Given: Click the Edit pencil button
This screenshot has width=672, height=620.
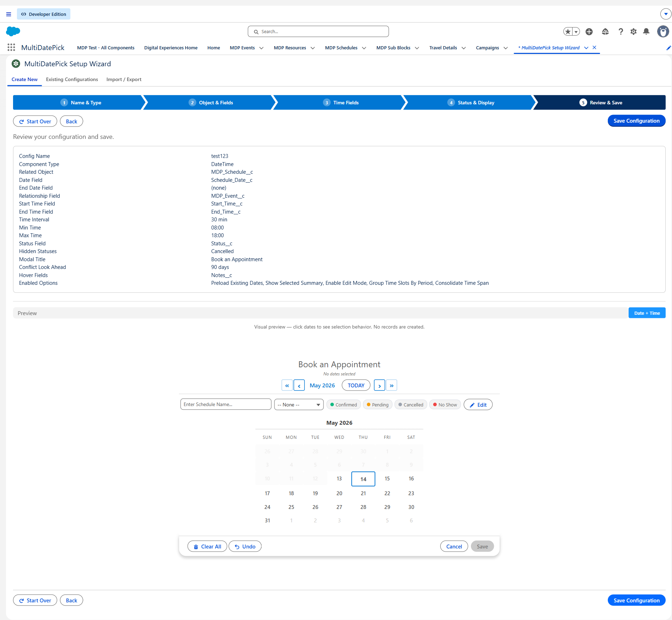Looking at the screenshot, I should [478, 405].
